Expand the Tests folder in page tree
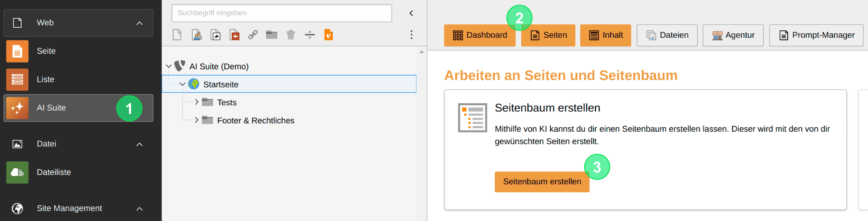This screenshot has width=868, height=221. (x=197, y=102)
